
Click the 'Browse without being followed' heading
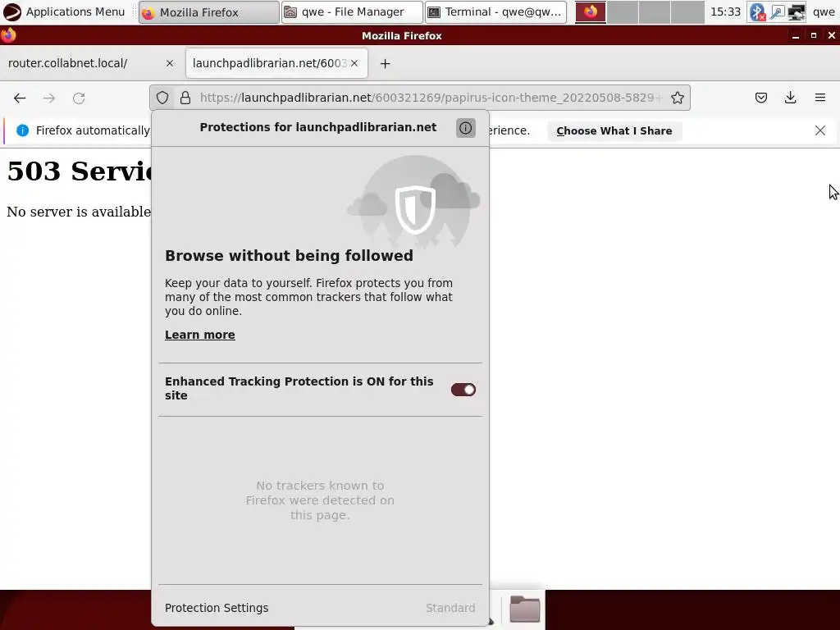(x=289, y=256)
